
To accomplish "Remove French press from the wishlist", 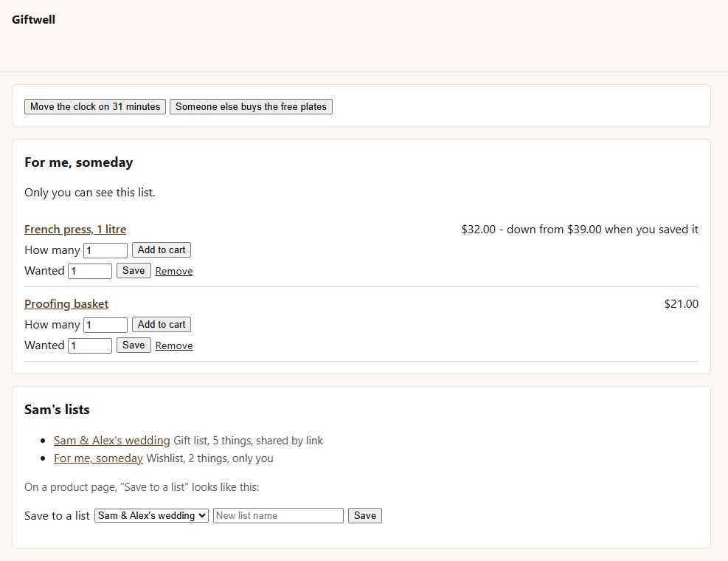I will tap(174, 271).
